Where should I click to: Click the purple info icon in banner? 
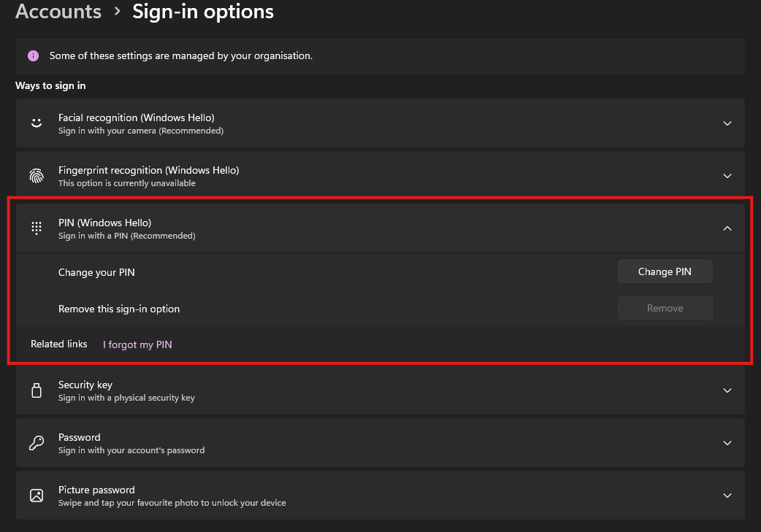click(x=33, y=55)
